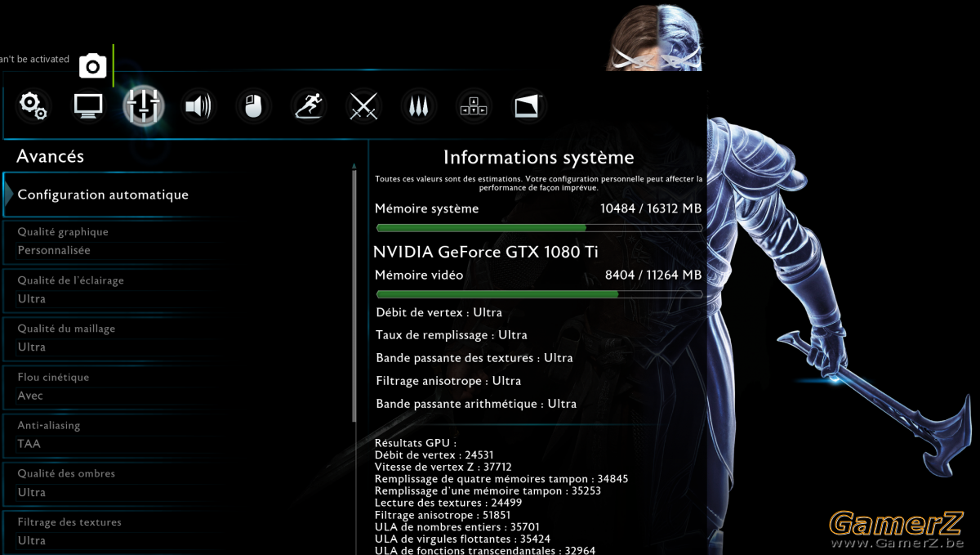Screen dimensions: 980x555
Task: Click the camera screenshot icon
Action: pyautogui.click(x=93, y=65)
